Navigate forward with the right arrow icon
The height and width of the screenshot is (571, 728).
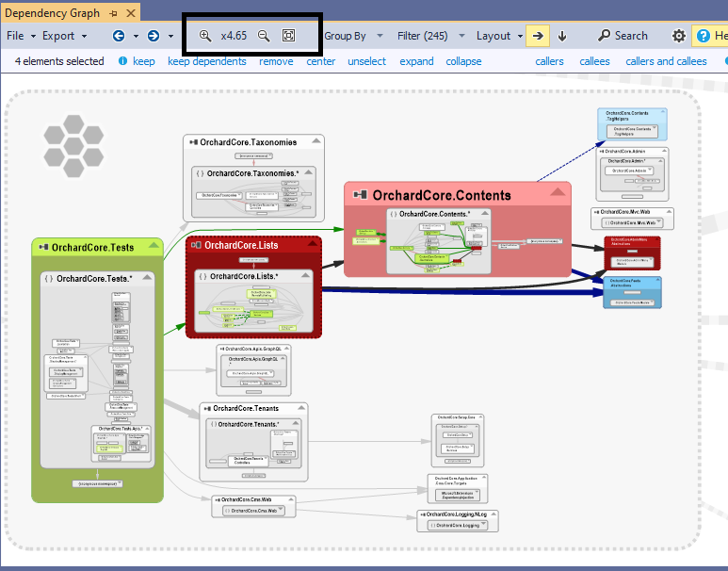[x=154, y=36]
